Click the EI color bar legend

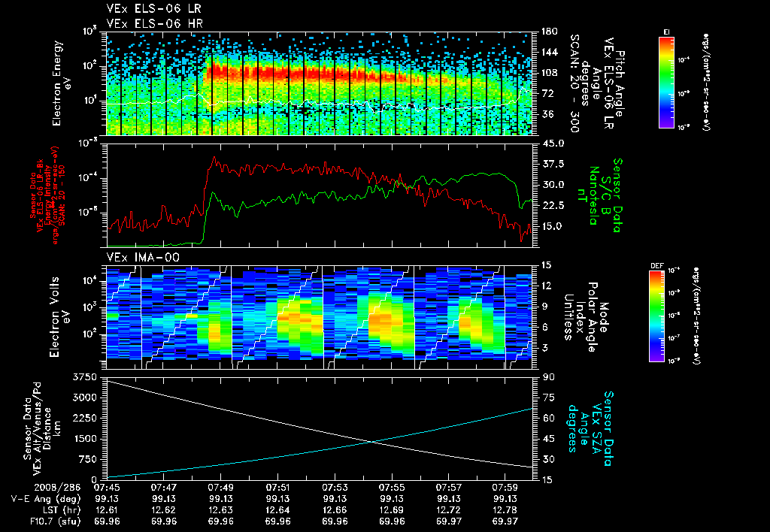point(666,83)
